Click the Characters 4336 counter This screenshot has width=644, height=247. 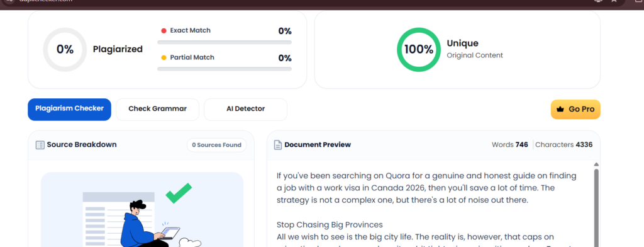tap(564, 145)
